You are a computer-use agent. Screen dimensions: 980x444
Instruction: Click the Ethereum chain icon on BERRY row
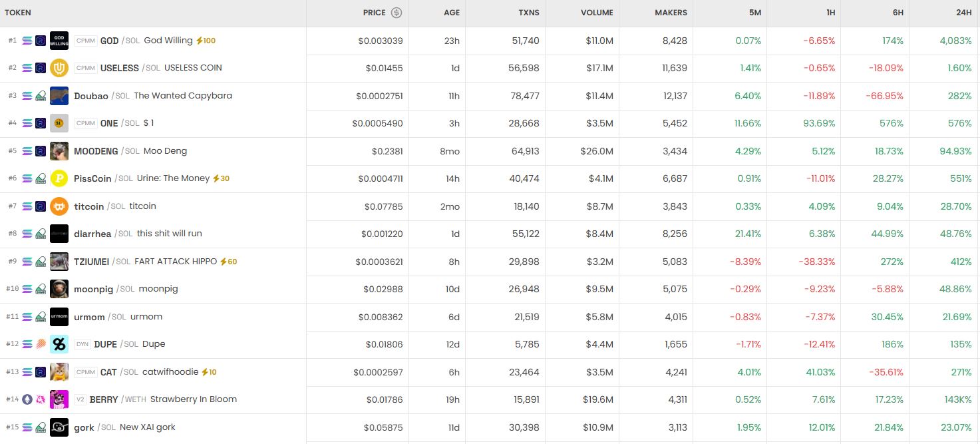point(27,399)
